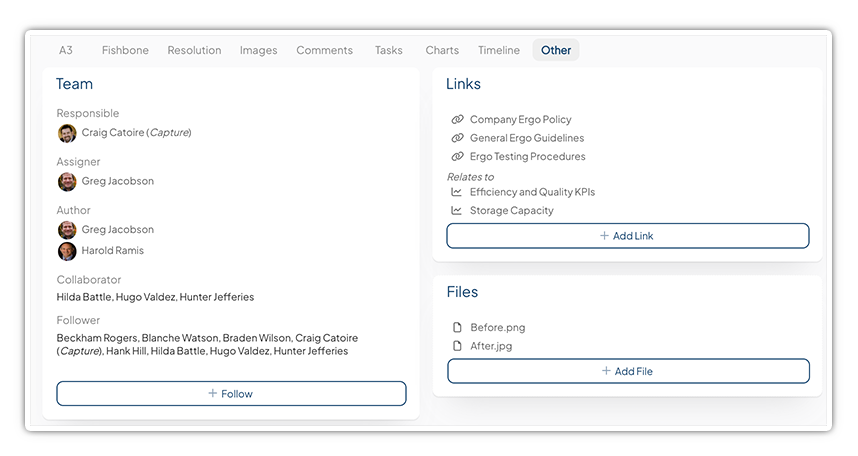Viewport: 858px width, 456px height.
Task: Go to the Timeline tab
Action: click(498, 50)
